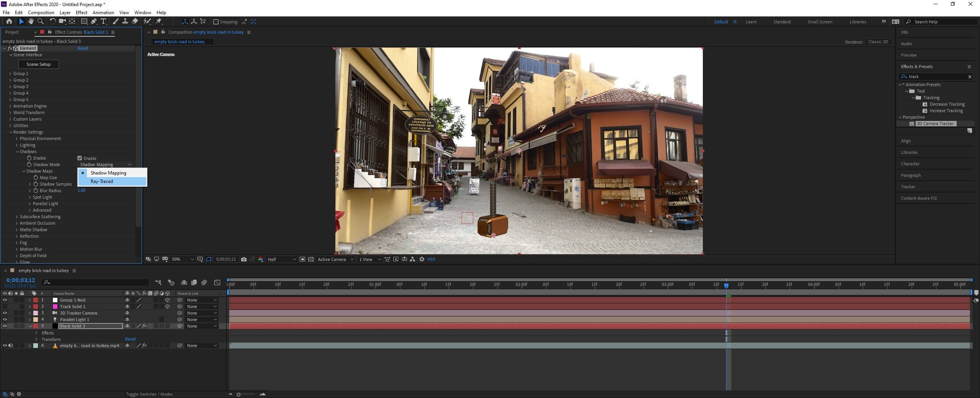Image resolution: width=980 pixels, height=398 pixels.
Task: Select the Clone Stamp tool
Action: (125, 21)
